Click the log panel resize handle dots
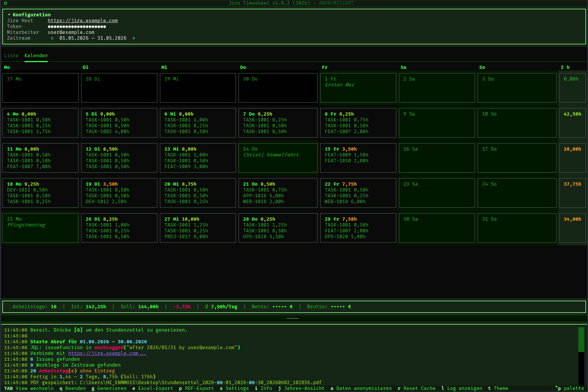The image size is (588, 392). coord(292,318)
